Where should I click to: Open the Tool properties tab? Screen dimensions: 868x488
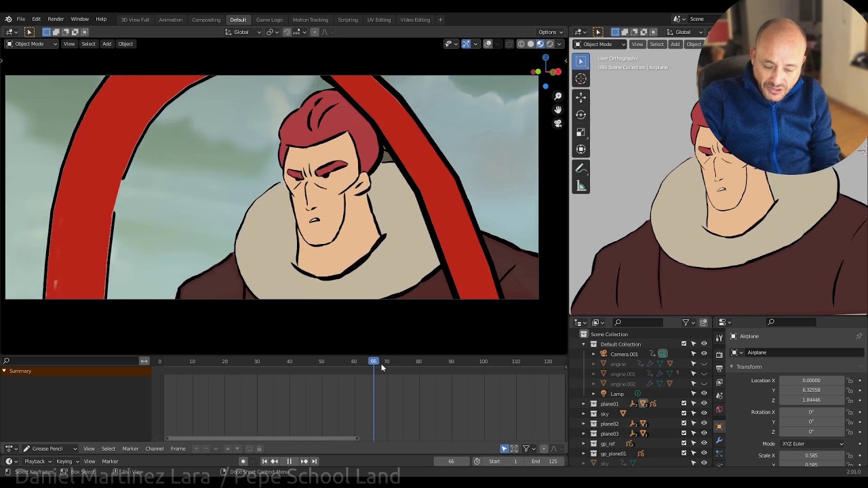[719, 338]
